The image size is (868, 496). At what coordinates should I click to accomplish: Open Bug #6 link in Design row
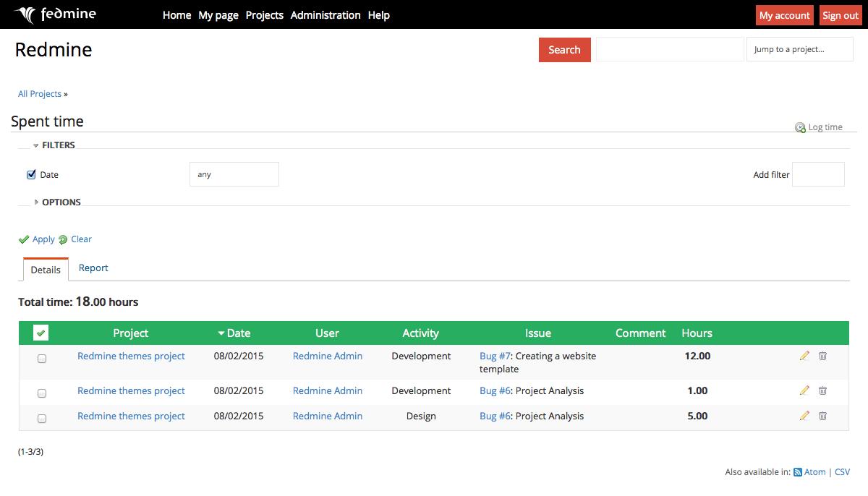(x=495, y=416)
